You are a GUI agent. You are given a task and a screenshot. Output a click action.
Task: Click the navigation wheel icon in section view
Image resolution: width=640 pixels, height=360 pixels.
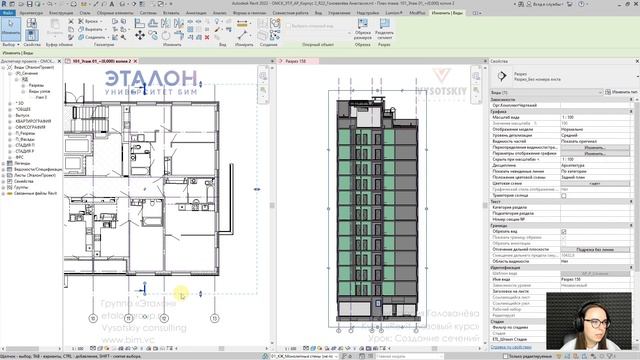coord(476,76)
